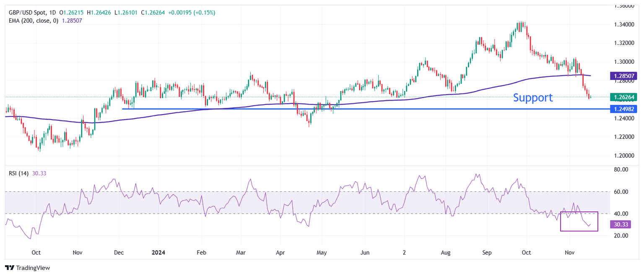Click the 2024 label on the time axis

click(158, 253)
